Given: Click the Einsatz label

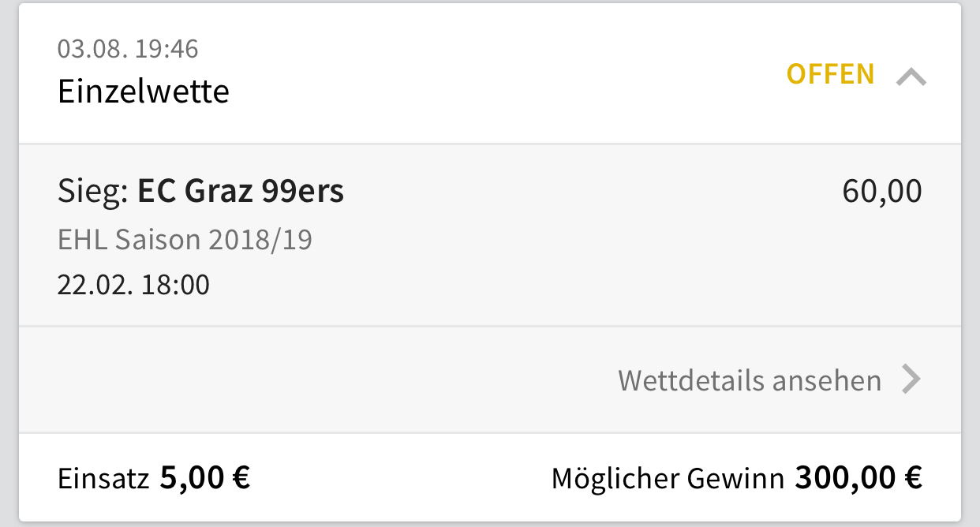Looking at the screenshot, I should 103,478.
